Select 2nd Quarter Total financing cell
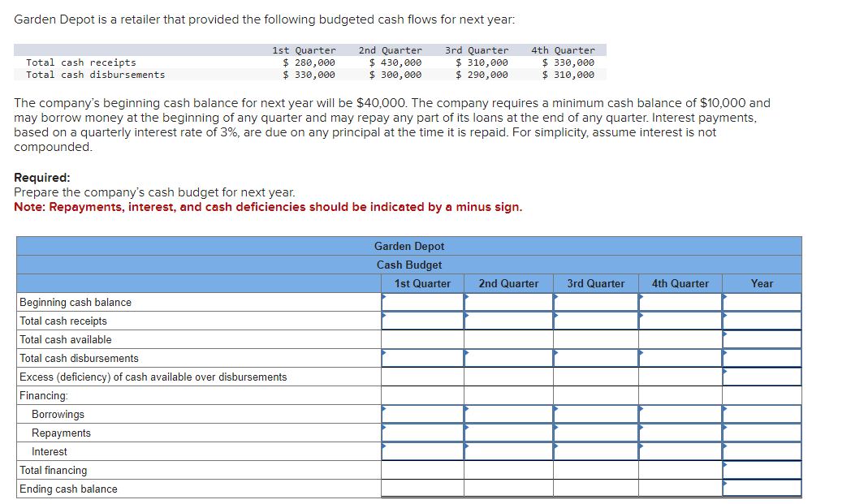Screen dimensions: 851x504 [x=508, y=470]
